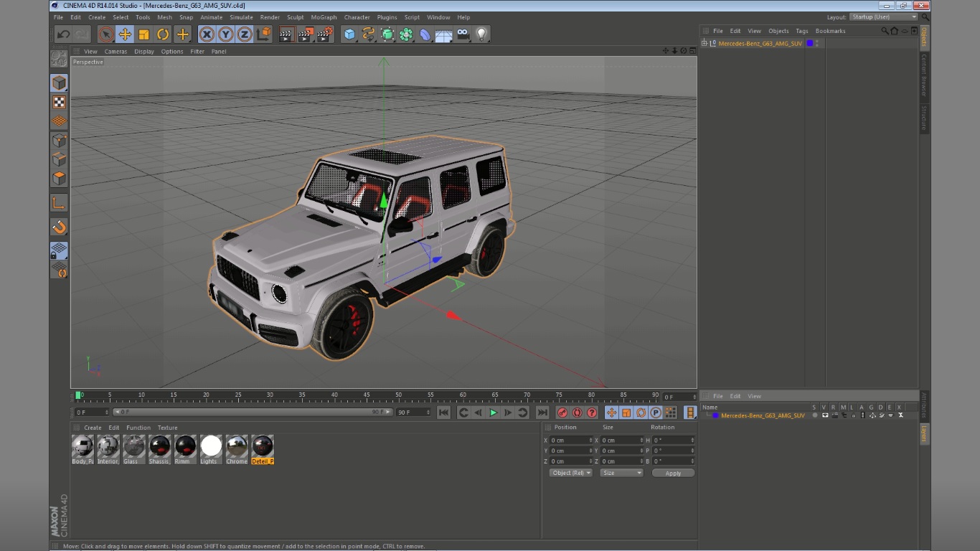Screen dimensions: 980x551
Task: Click the Polygons mode icon
Action: [59, 178]
